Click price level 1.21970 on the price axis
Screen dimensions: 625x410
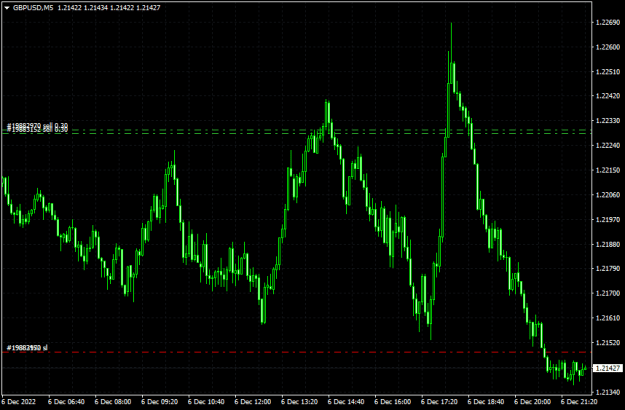[x=607, y=220]
